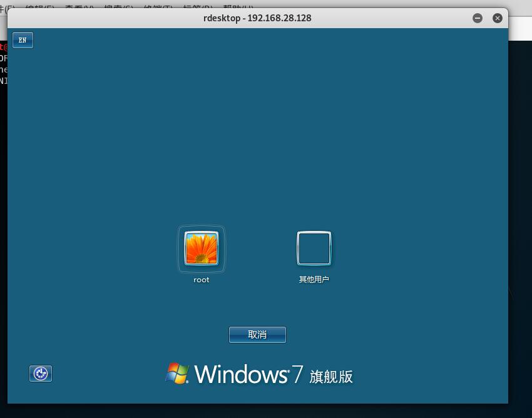Click the Windows flag logo
Screen dimensions: 532x418
pyautogui.click(x=177, y=373)
